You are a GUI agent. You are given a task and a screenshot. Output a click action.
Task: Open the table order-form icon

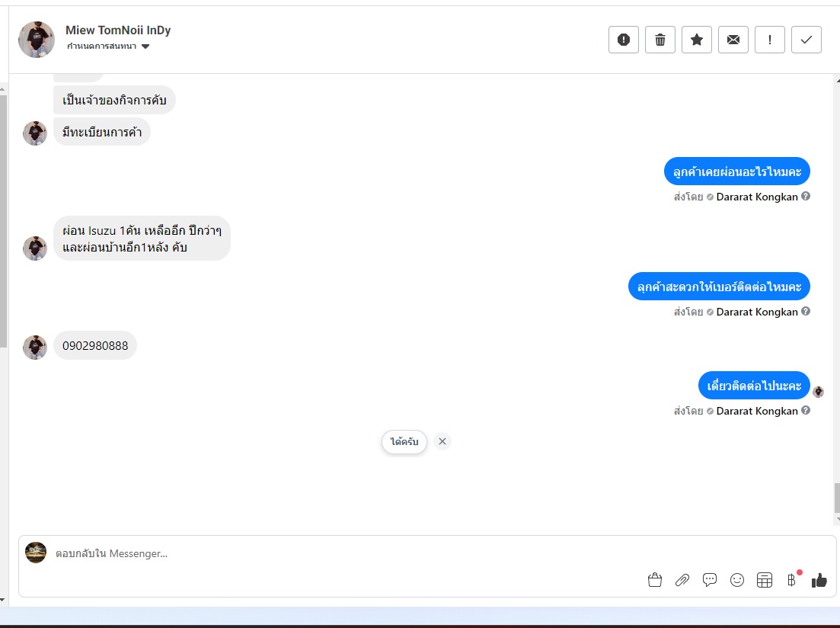pyautogui.click(x=765, y=580)
